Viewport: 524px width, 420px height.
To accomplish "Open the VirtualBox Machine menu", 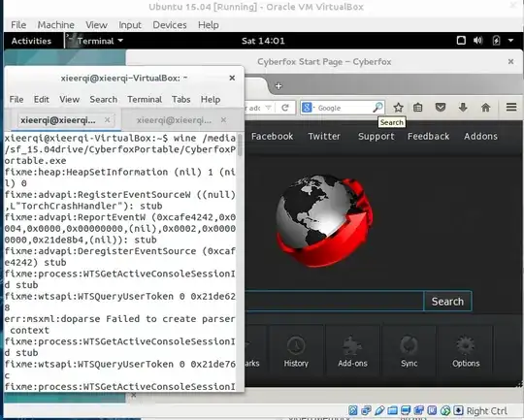I will coord(56,24).
